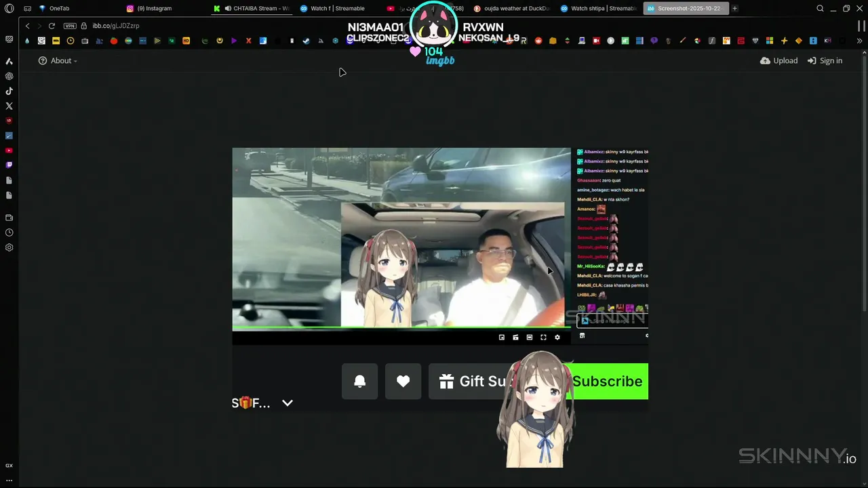This screenshot has height=488, width=868.
Task: Click the player settings gear in image
Action: 557,338
